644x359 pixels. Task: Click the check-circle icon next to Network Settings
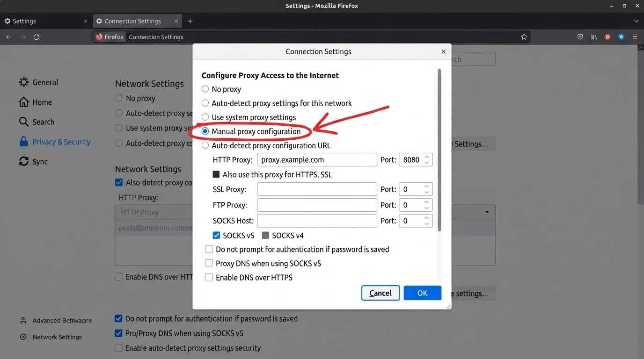tap(23, 337)
